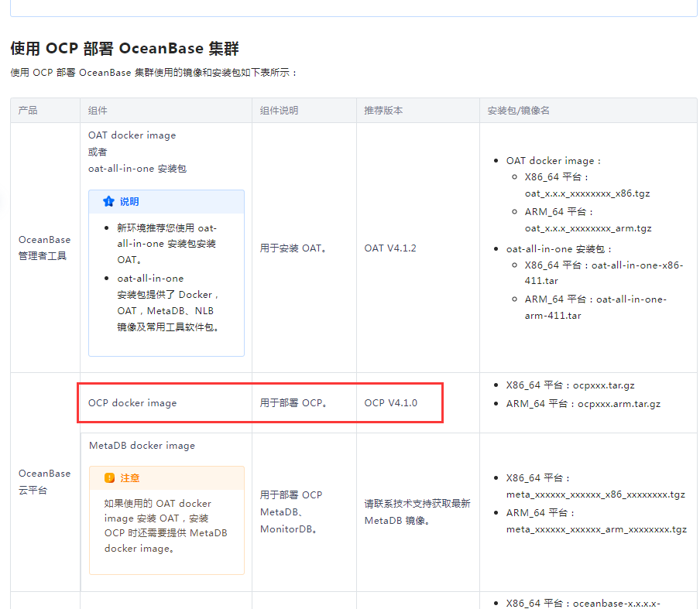Click the heading 使用 OCP 部署 OceanBase 集群
Viewport: 700px width, 609px height.
(125, 48)
